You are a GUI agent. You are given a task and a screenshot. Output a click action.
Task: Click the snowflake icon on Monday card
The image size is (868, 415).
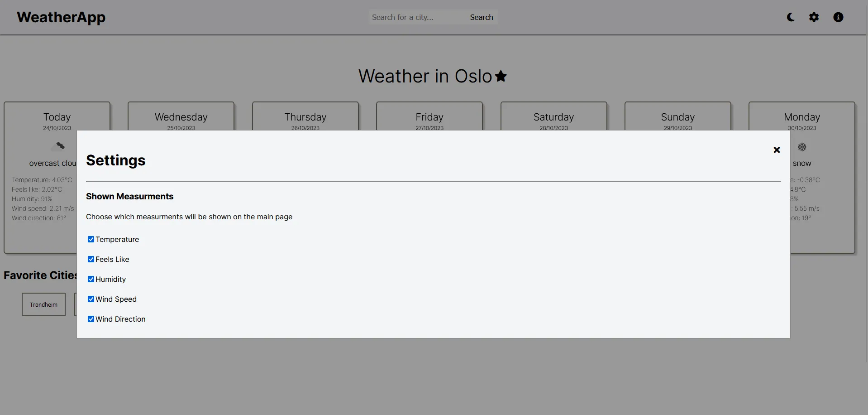click(802, 147)
